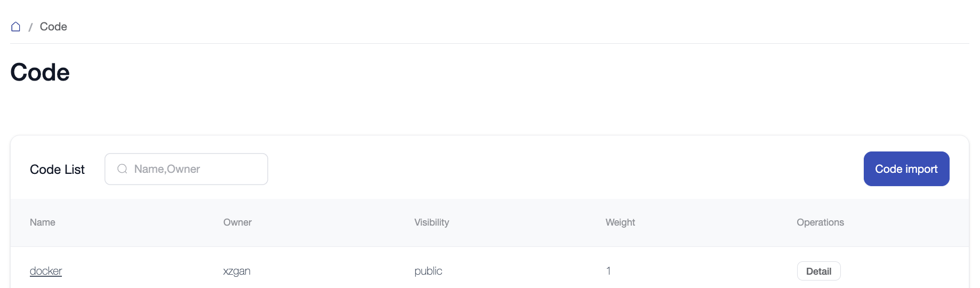Click the Weight column header
The height and width of the screenshot is (288, 980).
pos(620,222)
